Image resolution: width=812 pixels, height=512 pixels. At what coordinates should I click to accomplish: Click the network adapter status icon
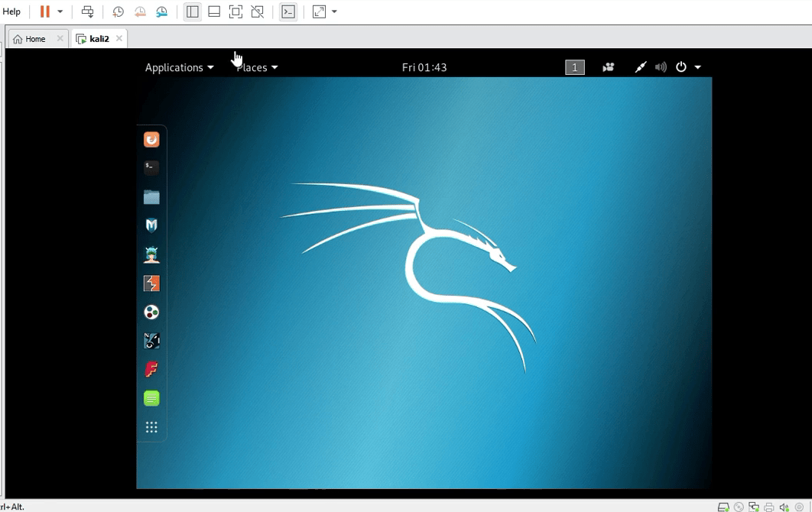[753, 507]
